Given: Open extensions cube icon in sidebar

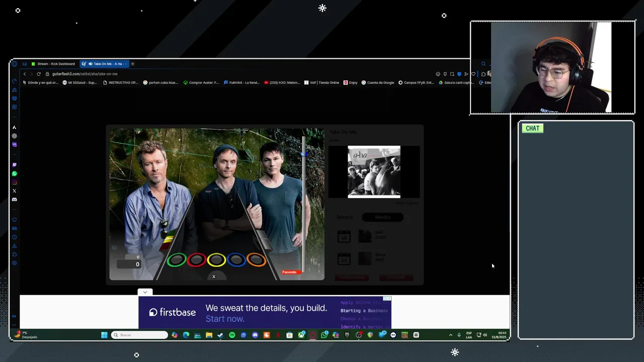Looking at the screenshot, I should [14, 254].
